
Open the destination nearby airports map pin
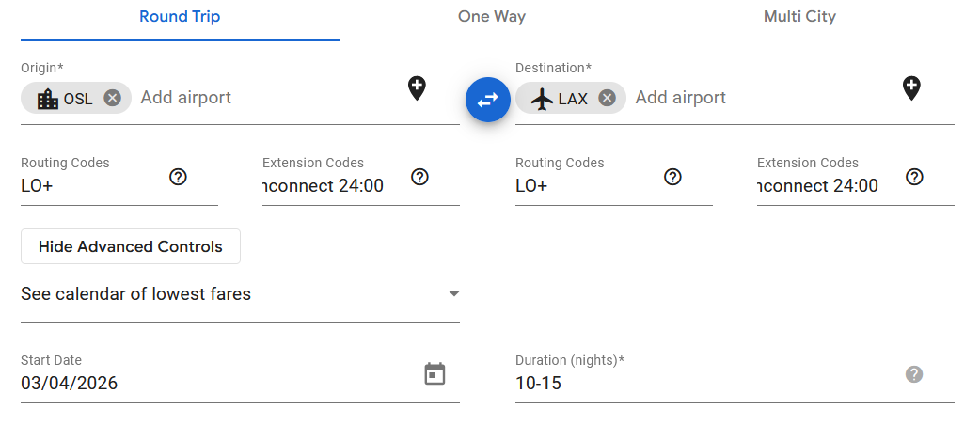(x=911, y=88)
